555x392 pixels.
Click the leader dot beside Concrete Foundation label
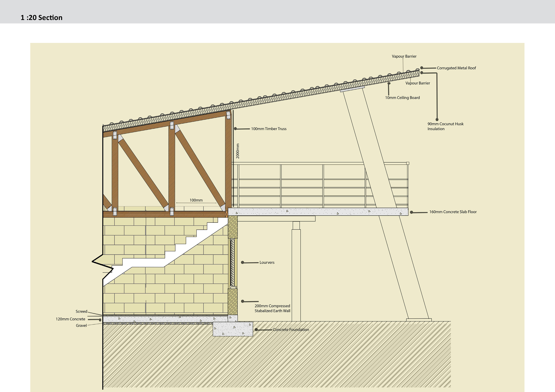pos(256,330)
